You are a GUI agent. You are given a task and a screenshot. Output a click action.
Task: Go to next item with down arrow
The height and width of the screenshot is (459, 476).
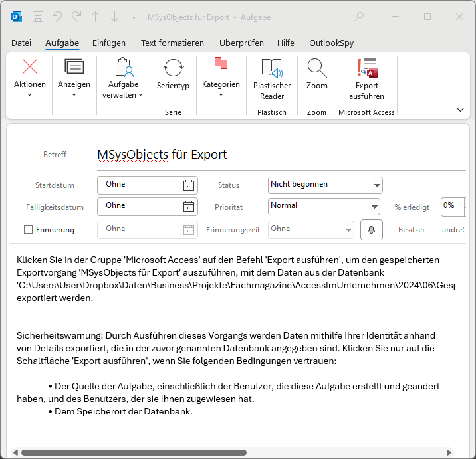(x=114, y=17)
